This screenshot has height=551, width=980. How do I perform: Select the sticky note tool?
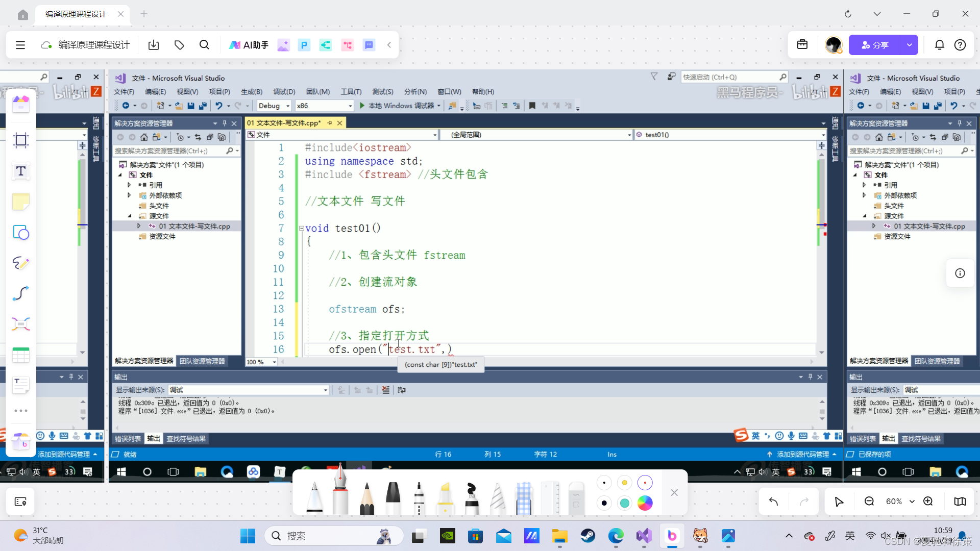tap(21, 202)
